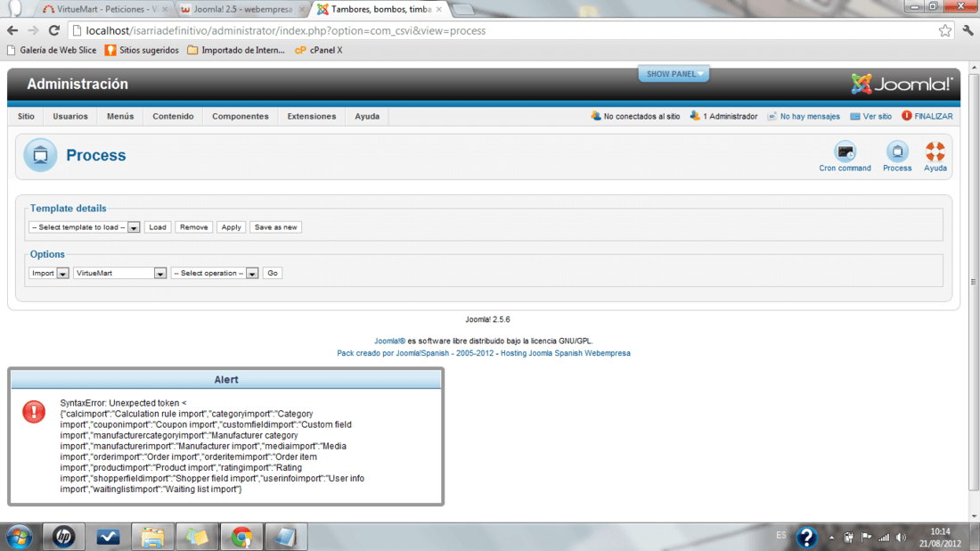Close the Tambores, bombos tab
The image size is (980, 551).
pyautogui.click(x=438, y=10)
